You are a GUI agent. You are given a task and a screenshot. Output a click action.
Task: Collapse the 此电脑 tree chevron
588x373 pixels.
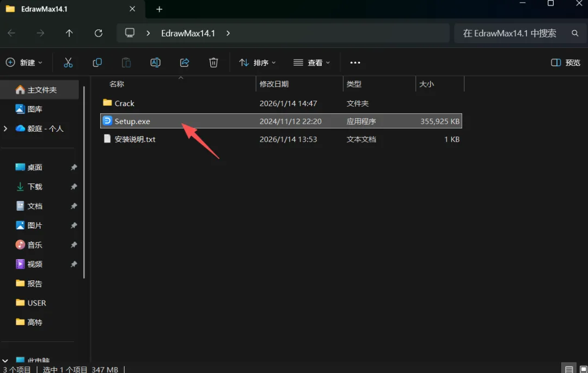[x=5, y=361]
